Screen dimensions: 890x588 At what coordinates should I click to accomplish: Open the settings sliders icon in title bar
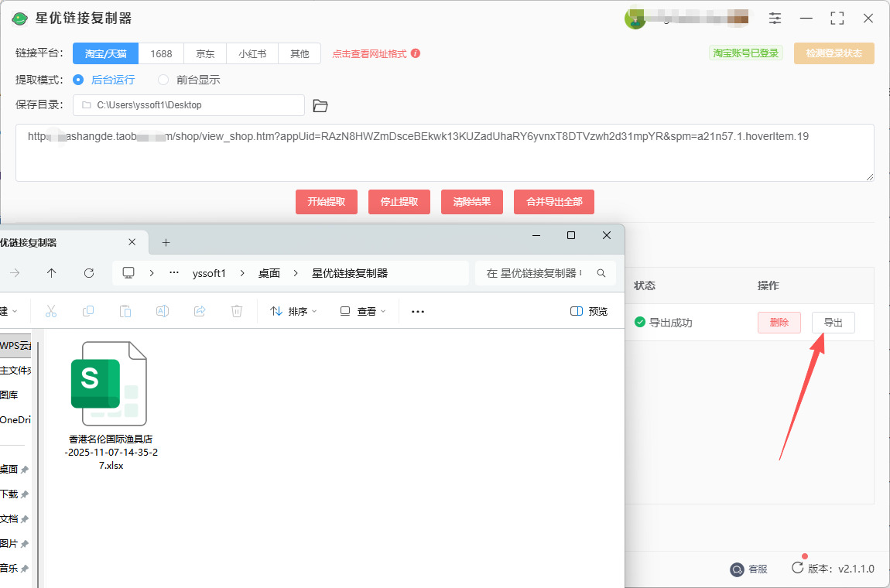point(775,18)
